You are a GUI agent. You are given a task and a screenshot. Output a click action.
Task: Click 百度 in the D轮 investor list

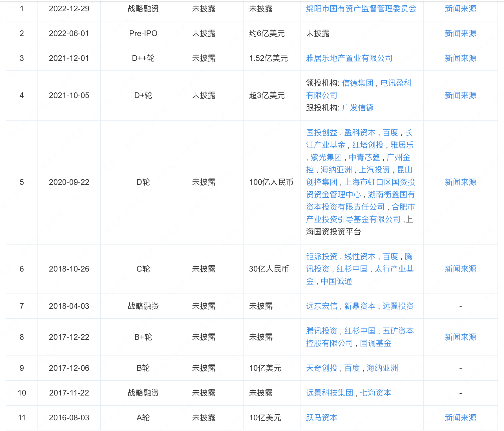(390, 133)
